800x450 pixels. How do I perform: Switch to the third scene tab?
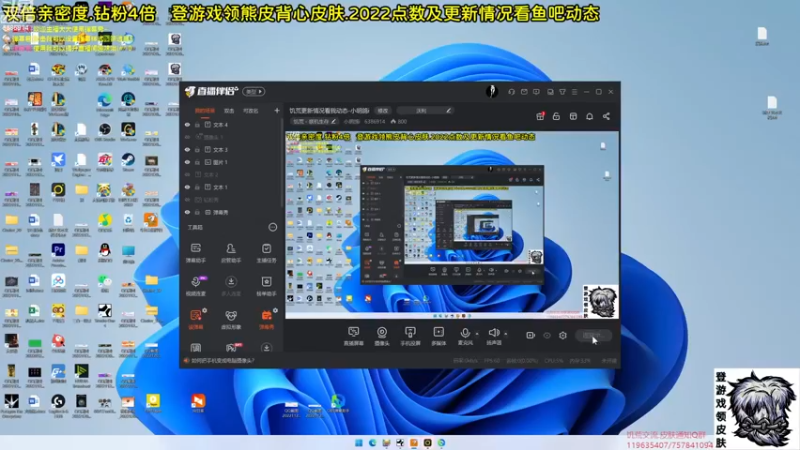point(251,110)
